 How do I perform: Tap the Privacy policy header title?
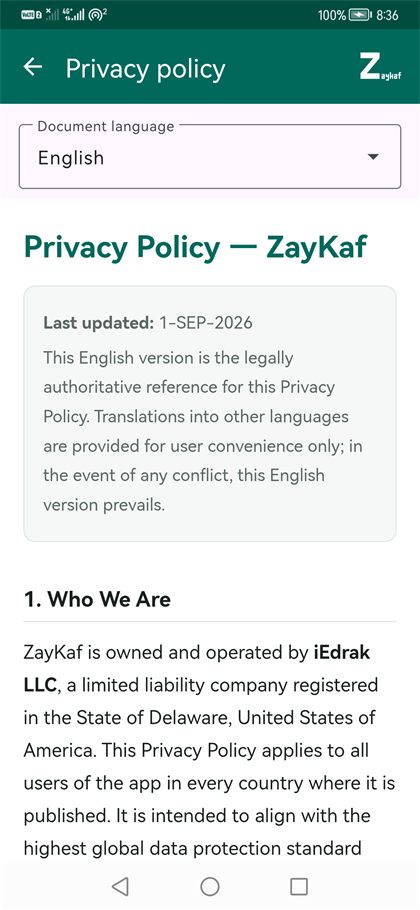146,68
